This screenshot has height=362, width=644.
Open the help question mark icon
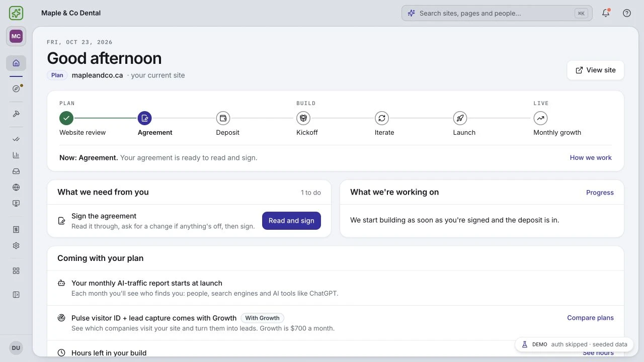(x=627, y=13)
